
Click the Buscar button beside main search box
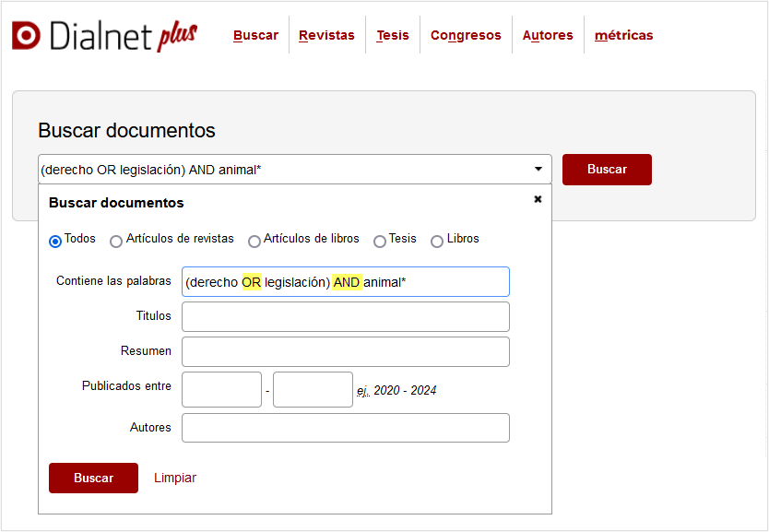[607, 170]
